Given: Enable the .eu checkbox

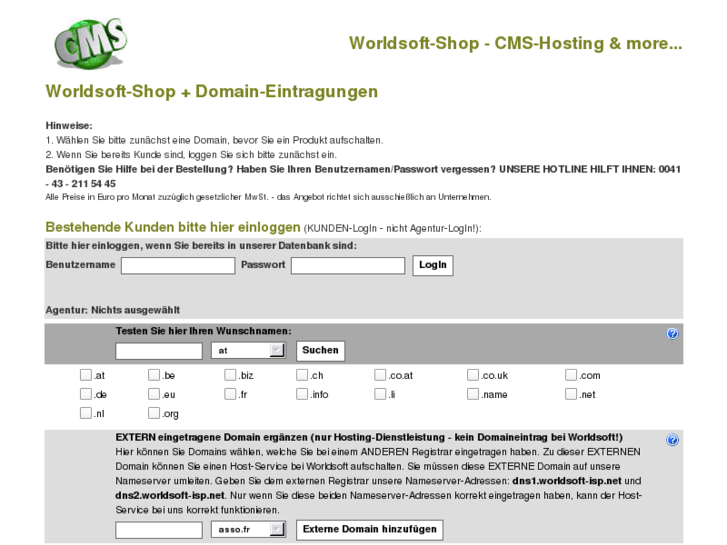Looking at the screenshot, I should tap(154, 394).
